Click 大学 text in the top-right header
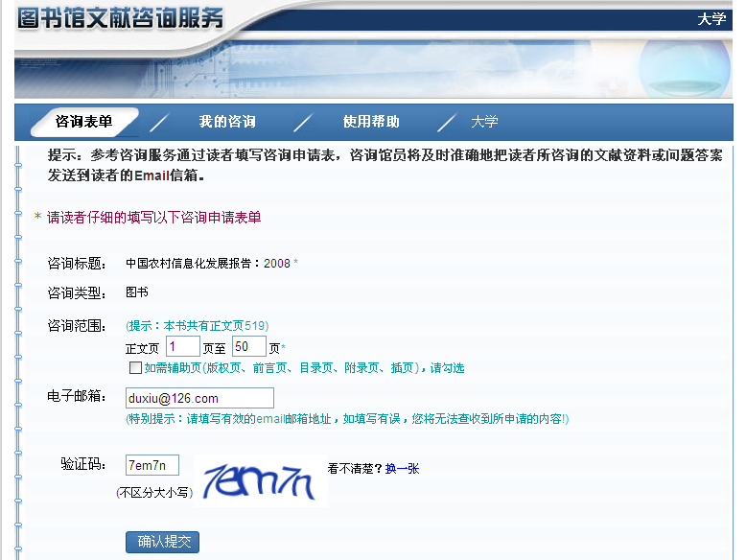 (x=711, y=19)
